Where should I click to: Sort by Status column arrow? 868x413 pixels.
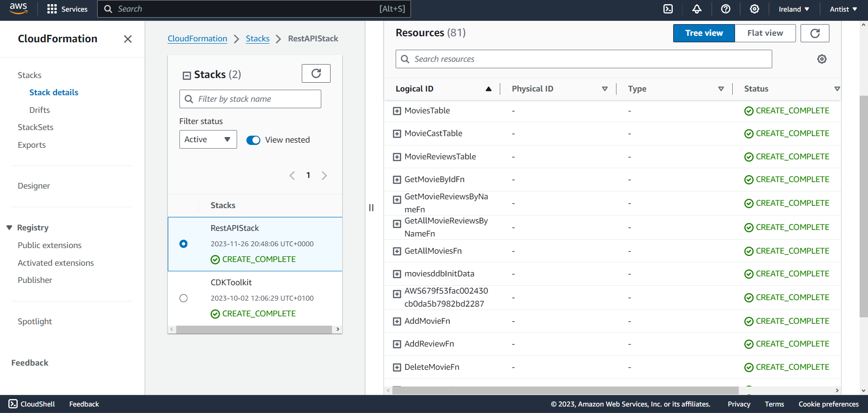click(837, 89)
